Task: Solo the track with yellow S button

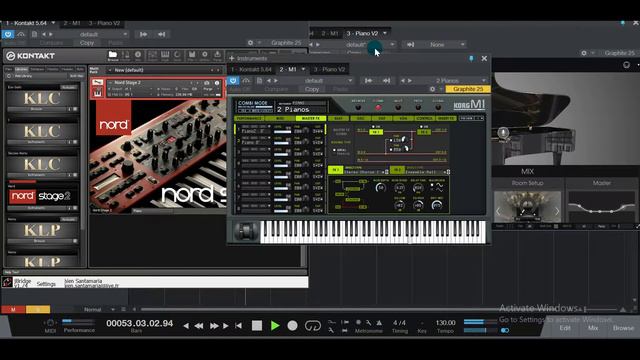Action: pos(38,309)
